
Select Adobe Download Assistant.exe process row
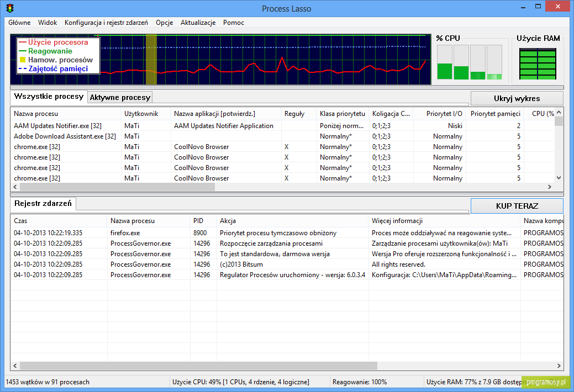282,136
